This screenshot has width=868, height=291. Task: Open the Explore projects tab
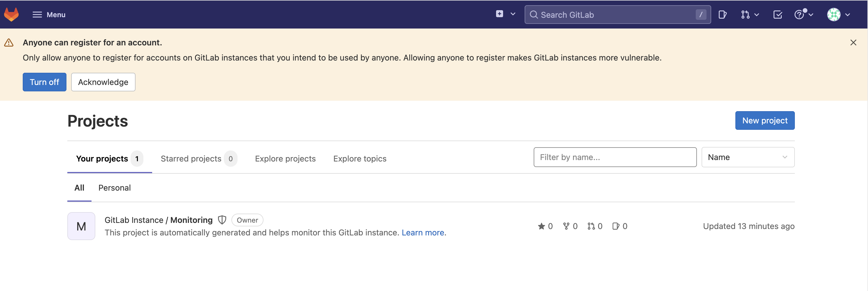point(285,159)
